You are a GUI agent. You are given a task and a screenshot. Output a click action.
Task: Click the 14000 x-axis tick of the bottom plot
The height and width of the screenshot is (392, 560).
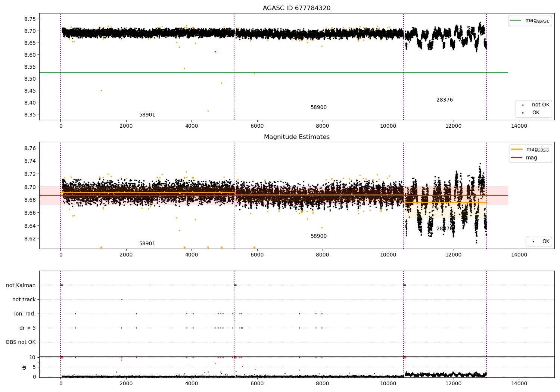tap(519, 384)
